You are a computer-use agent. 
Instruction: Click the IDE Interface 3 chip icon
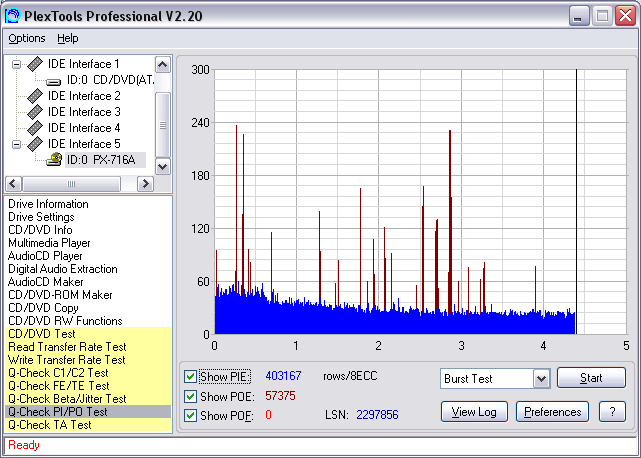35,112
